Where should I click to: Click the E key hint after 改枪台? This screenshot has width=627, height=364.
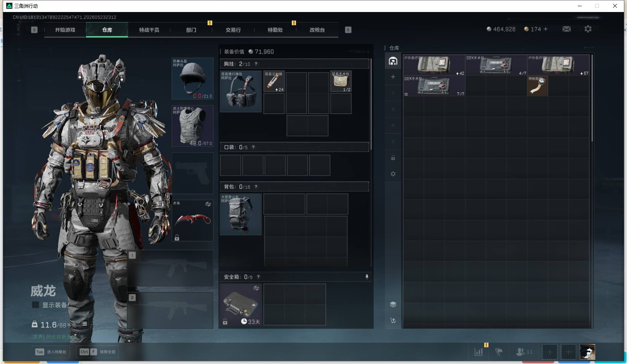click(348, 30)
